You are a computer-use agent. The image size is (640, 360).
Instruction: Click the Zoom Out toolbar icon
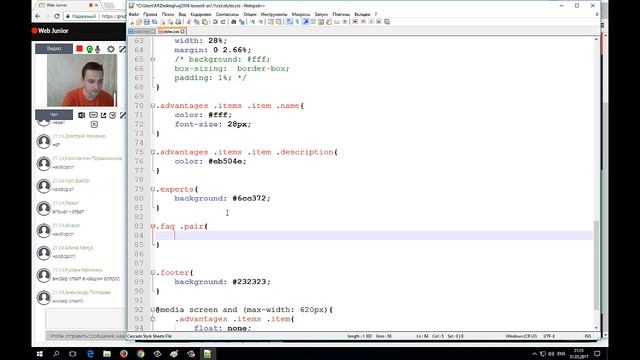pyautogui.click(x=260, y=22)
